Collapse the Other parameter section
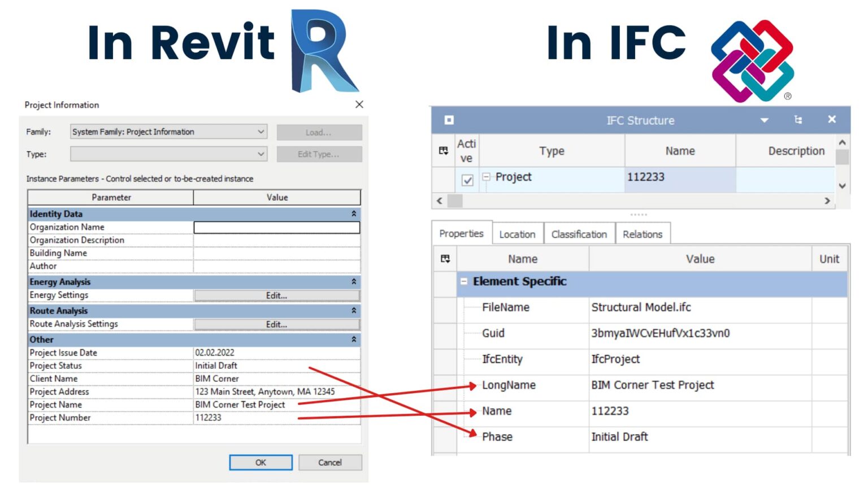The width and height of the screenshot is (868, 488). [x=353, y=339]
